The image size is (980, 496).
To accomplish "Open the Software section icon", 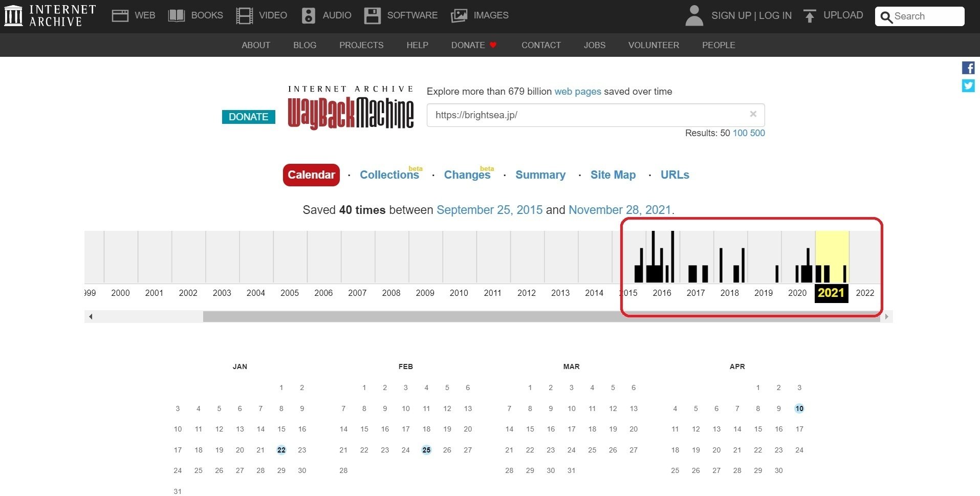I will (x=372, y=16).
